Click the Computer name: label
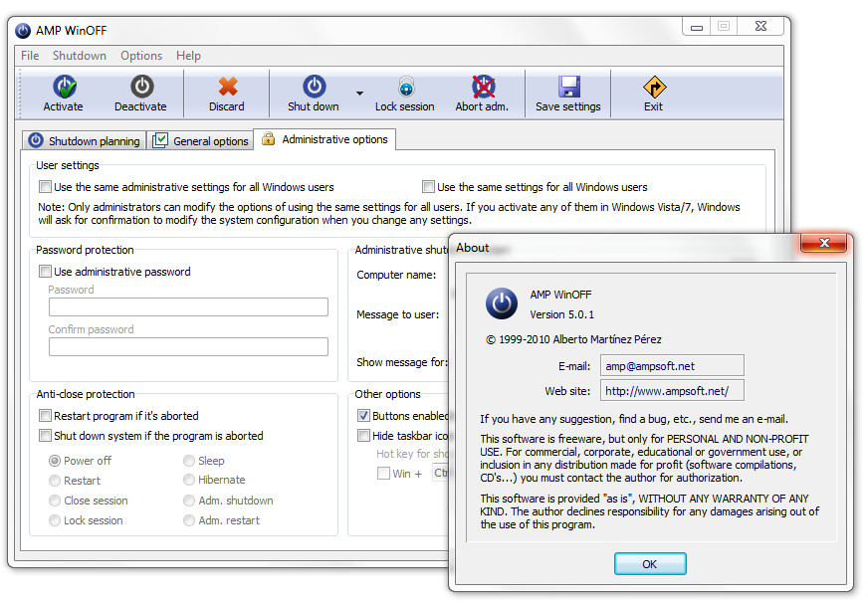This screenshot has height=603, width=868. (x=396, y=275)
